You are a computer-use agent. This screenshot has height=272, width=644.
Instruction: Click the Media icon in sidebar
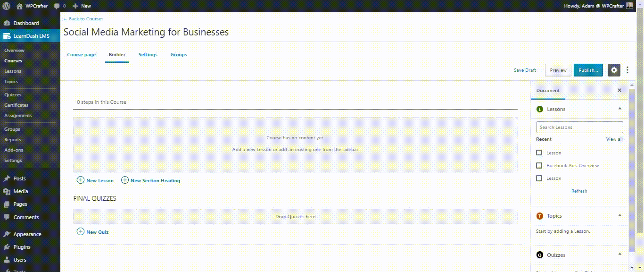[x=7, y=191]
